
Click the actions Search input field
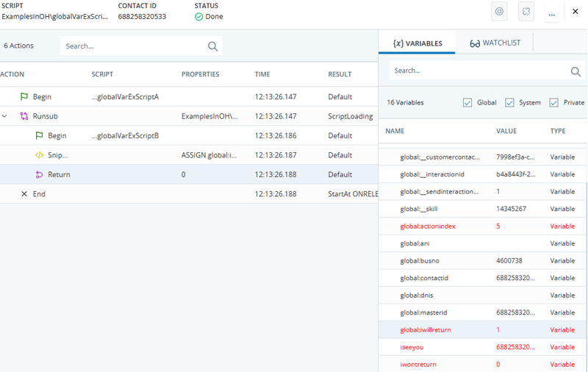coord(132,46)
